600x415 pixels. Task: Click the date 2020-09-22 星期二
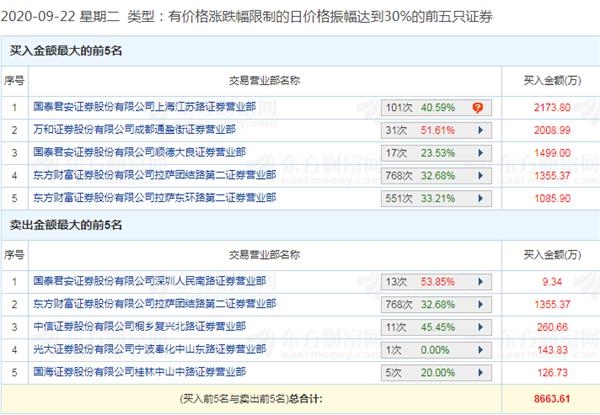(60, 17)
